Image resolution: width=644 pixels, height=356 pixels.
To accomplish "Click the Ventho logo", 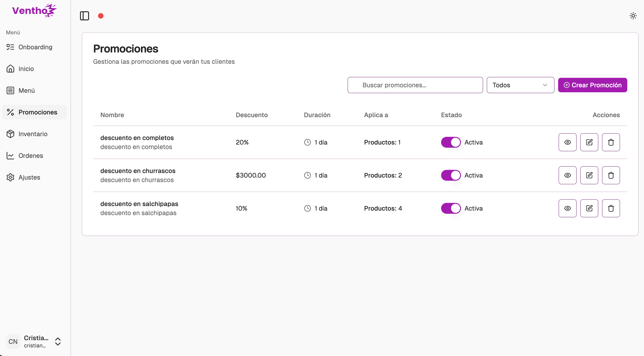I will click(35, 10).
